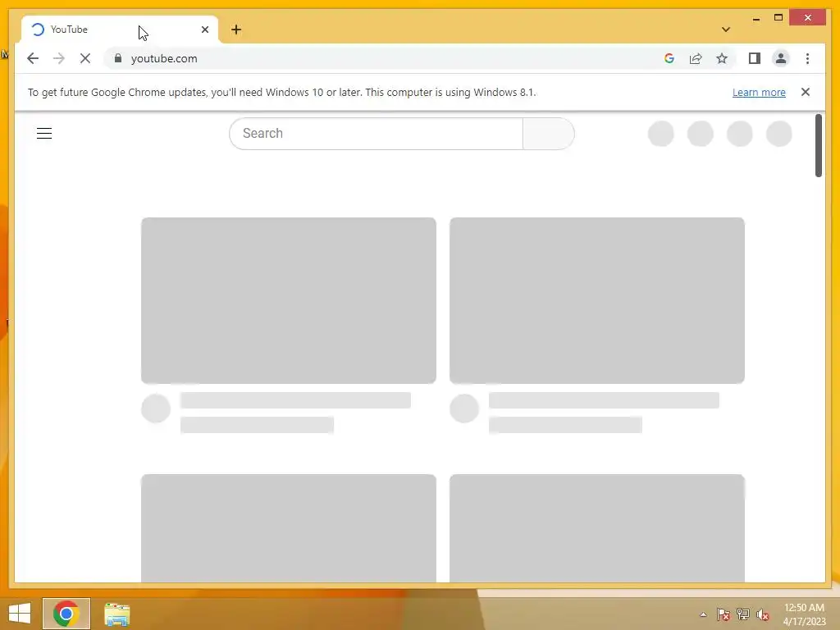Click into the YouTube Search field
This screenshot has width=840, height=630.
click(x=376, y=134)
